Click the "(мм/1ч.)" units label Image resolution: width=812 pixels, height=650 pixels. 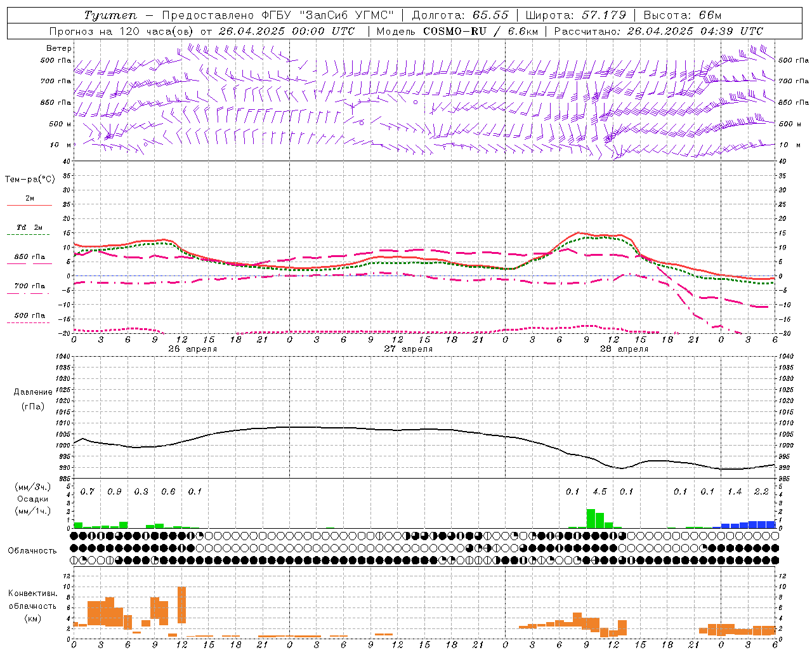pyautogui.click(x=32, y=511)
